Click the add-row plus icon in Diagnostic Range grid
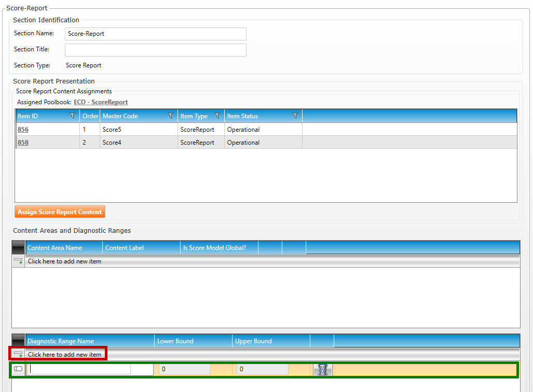This screenshot has height=392, width=533. click(18, 355)
